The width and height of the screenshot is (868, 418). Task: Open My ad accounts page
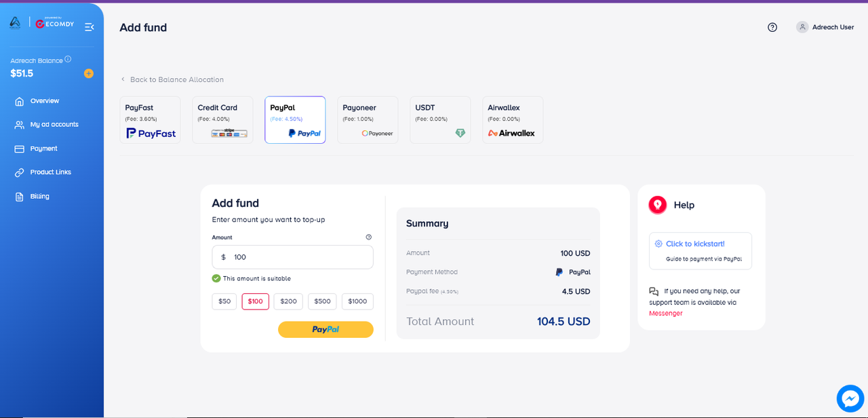[54, 125]
